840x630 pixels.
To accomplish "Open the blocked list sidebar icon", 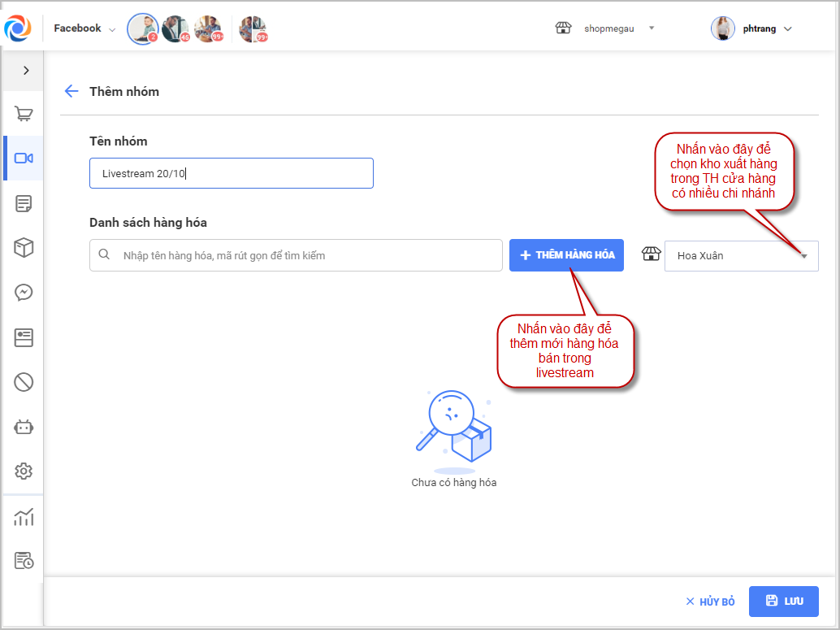I will pos(24,381).
